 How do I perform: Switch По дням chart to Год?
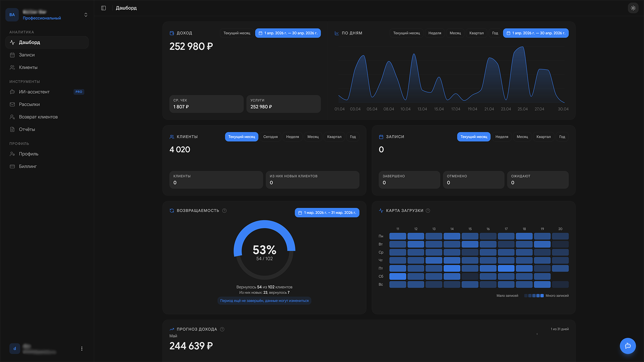[495, 33]
